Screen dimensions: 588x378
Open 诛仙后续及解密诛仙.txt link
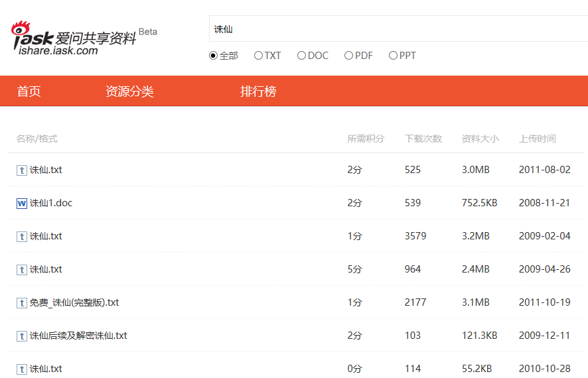point(78,336)
